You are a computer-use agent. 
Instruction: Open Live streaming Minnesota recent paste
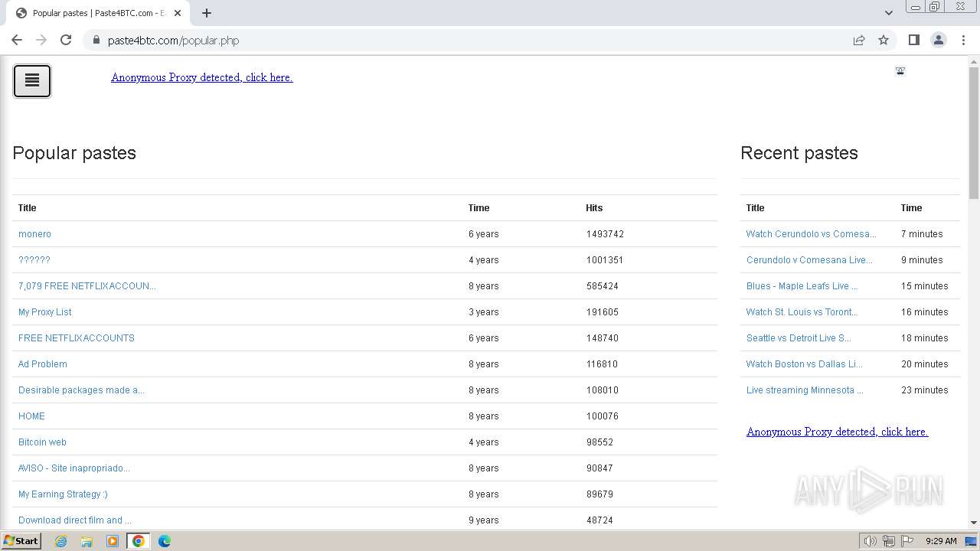(805, 390)
